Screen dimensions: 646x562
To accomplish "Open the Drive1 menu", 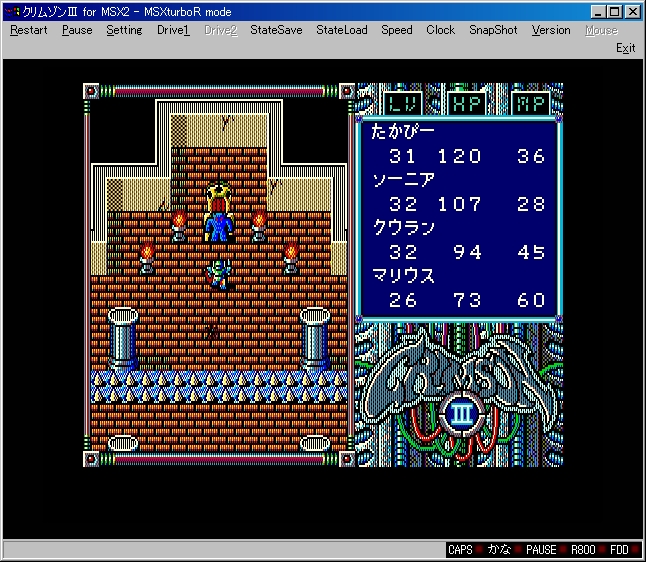I will [172, 30].
